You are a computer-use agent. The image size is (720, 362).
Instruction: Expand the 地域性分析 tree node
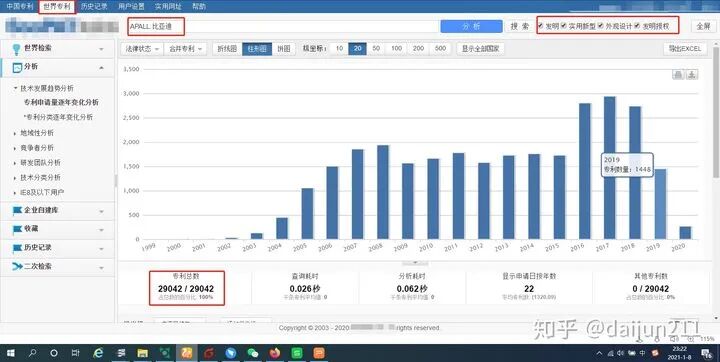[16, 133]
